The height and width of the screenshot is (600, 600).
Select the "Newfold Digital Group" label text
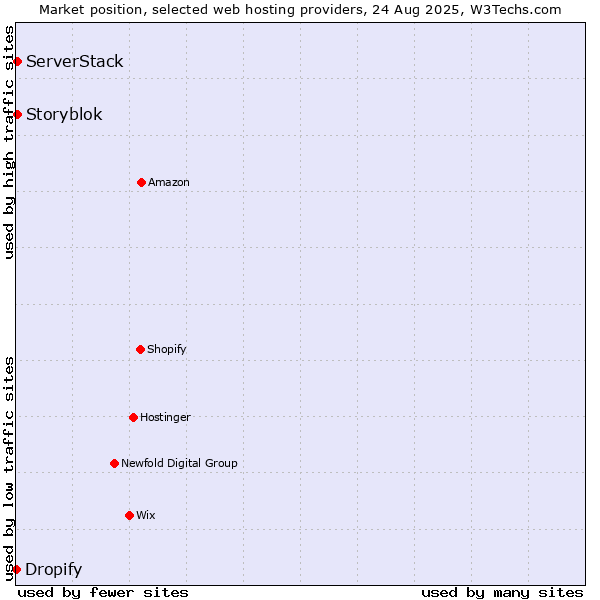[x=179, y=463]
